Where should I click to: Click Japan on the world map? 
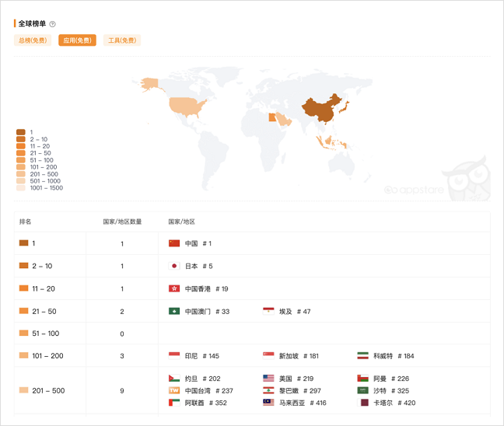[x=345, y=107]
